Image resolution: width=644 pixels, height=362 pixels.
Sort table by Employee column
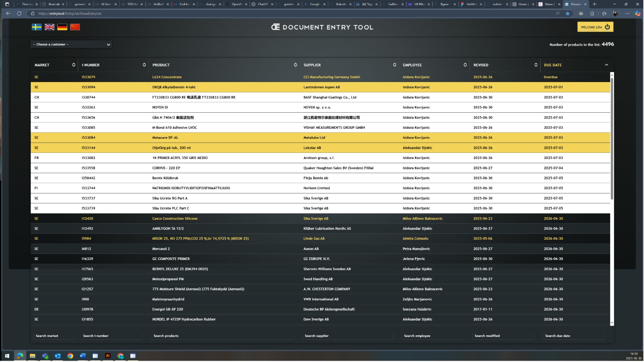[465, 65]
